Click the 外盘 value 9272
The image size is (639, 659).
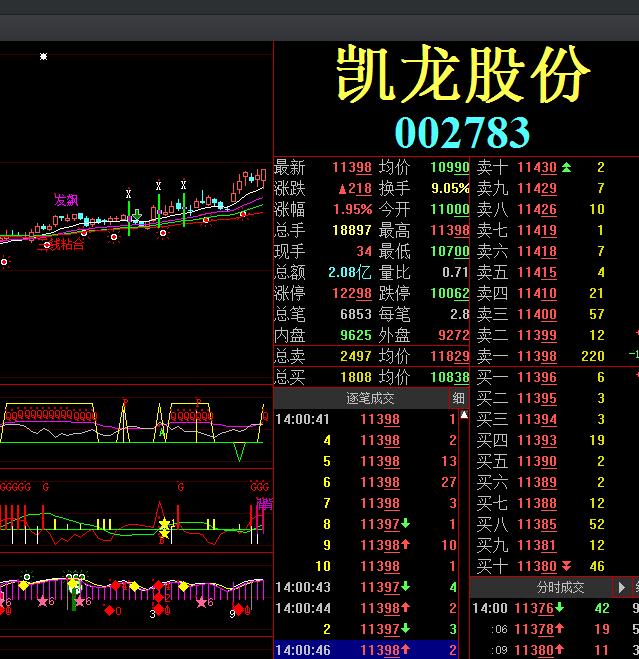pos(453,335)
